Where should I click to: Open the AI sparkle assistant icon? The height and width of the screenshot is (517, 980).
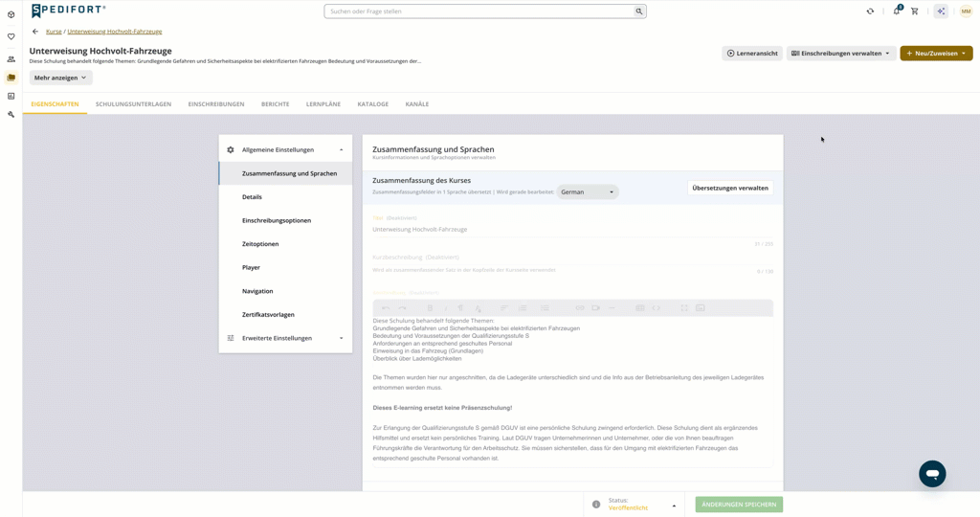pyautogui.click(x=941, y=11)
